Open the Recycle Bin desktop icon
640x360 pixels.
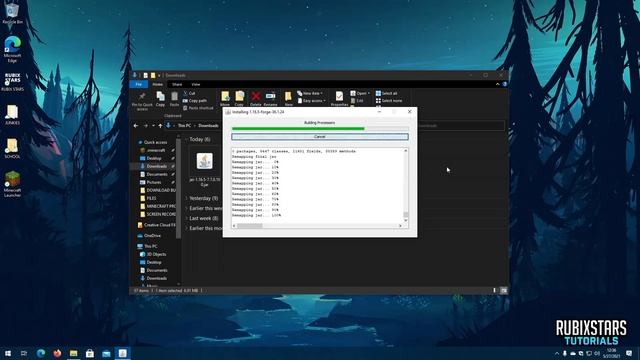(12, 13)
